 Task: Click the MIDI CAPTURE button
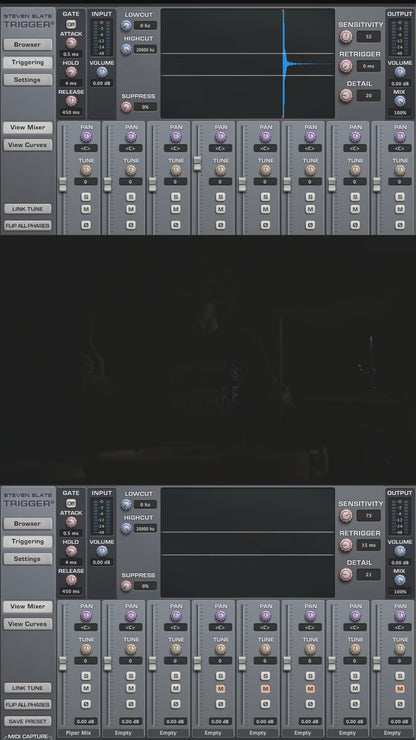[x=28, y=736]
